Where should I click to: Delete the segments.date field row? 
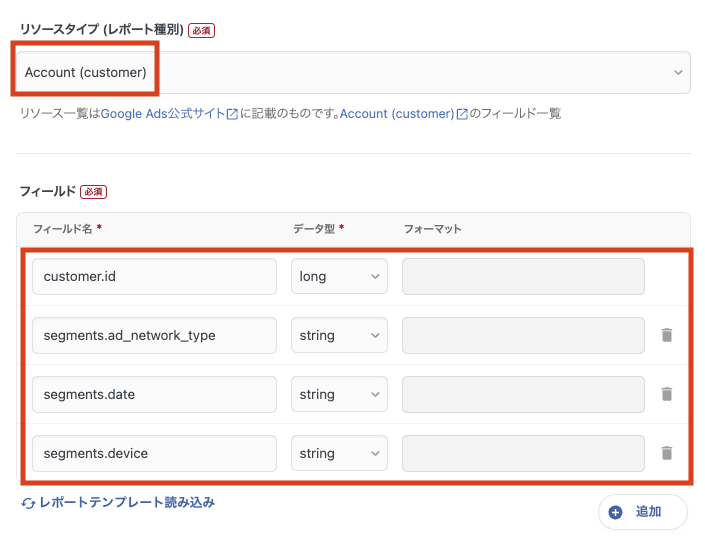[x=666, y=394]
